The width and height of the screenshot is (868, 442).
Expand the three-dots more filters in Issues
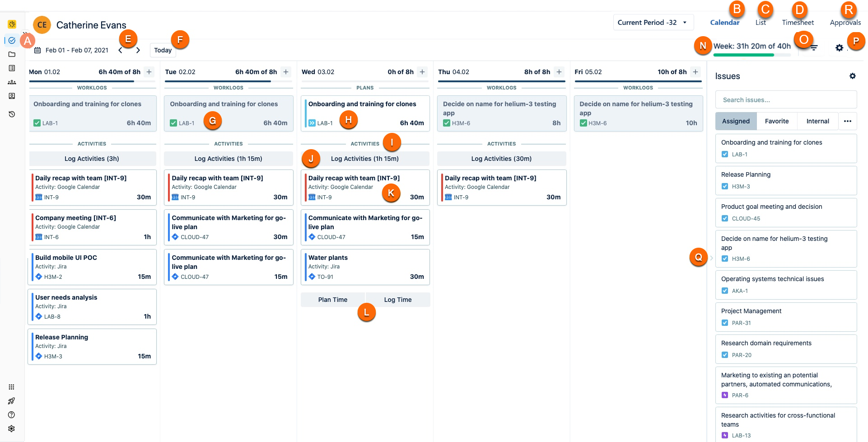pyautogui.click(x=847, y=121)
